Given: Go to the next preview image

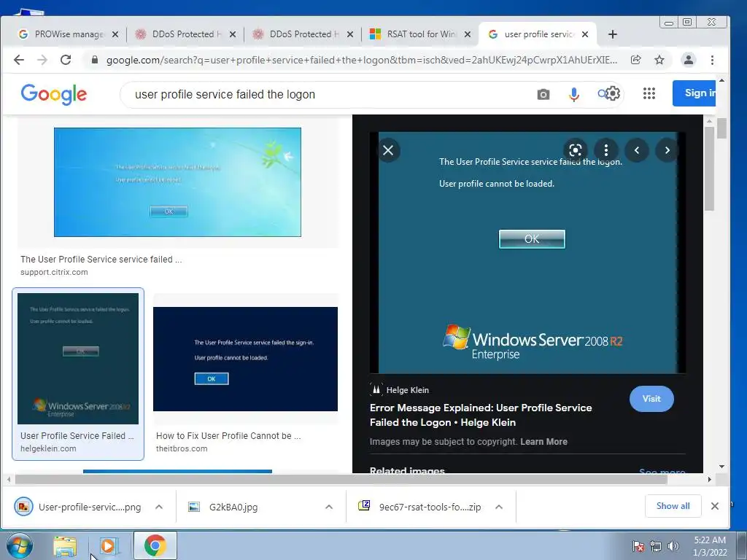Looking at the screenshot, I should pos(667,150).
